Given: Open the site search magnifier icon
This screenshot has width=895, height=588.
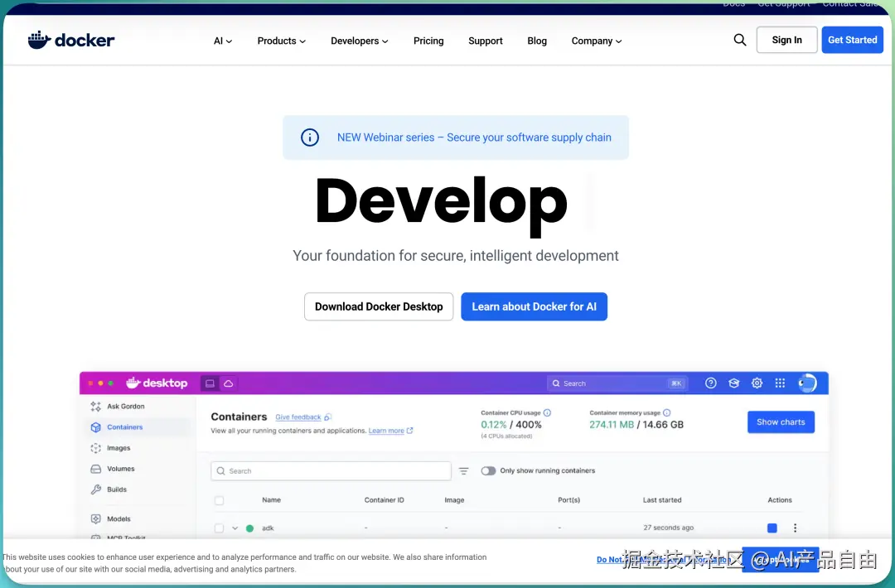Looking at the screenshot, I should 740,40.
